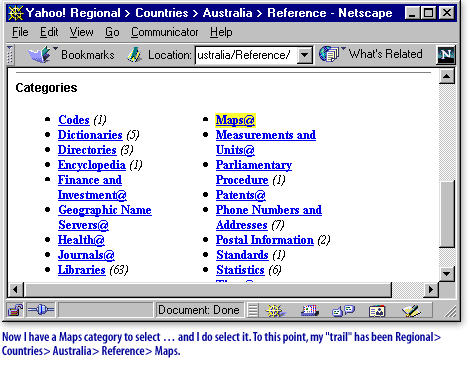Click the (5) count beside Dictionaries

pyautogui.click(x=133, y=135)
